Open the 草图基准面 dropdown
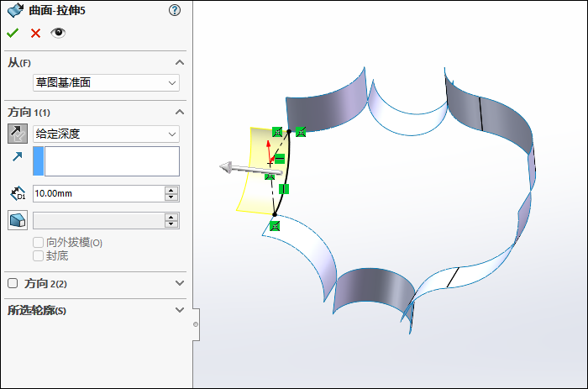The width and height of the screenshot is (588, 389). point(106,82)
